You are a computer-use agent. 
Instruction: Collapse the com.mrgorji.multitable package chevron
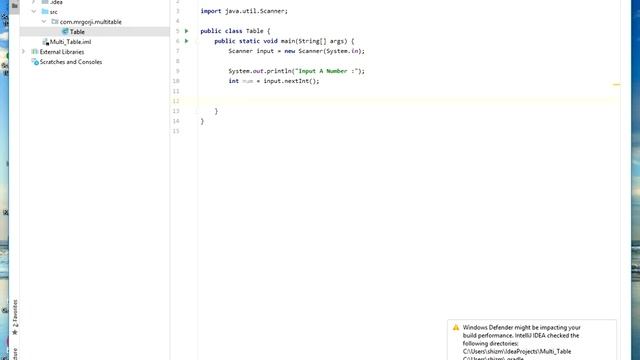44,22
